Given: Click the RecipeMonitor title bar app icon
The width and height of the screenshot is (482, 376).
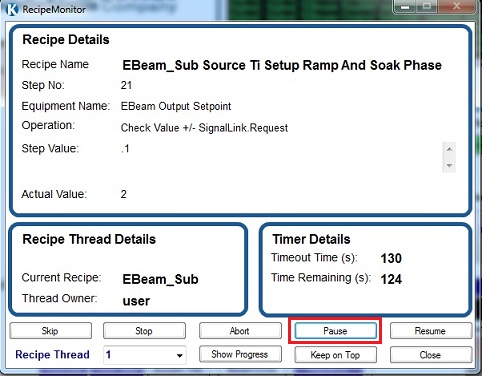Looking at the screenshot, I should pyautogui.click(x=12, y=9).
